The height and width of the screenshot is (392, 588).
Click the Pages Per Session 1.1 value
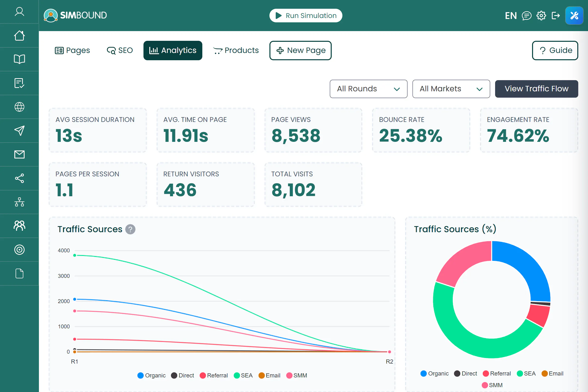tap(65, 190)
